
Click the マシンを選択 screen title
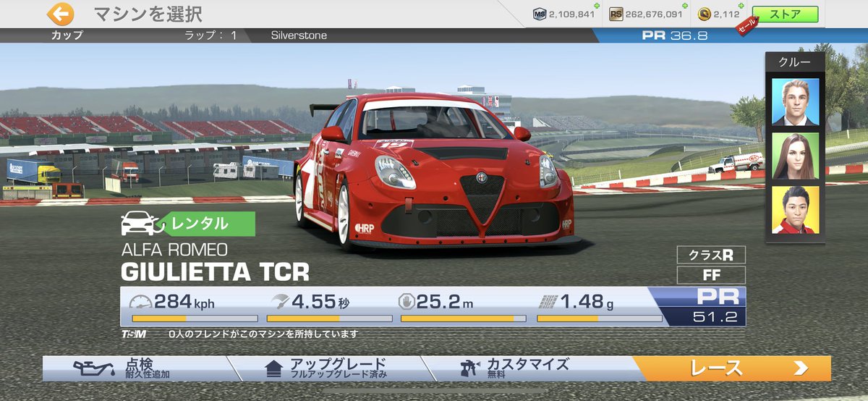[x=148, y=13]
